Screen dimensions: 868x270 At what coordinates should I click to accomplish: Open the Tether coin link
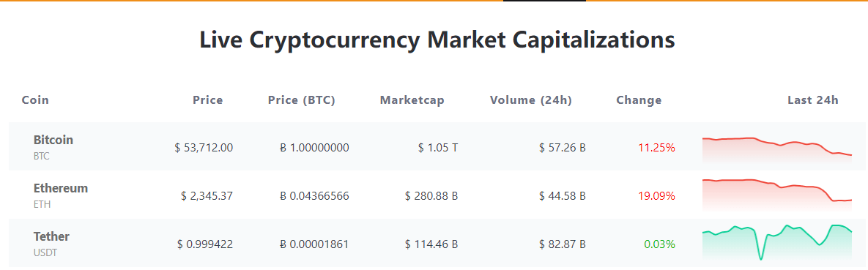[51, 236]
